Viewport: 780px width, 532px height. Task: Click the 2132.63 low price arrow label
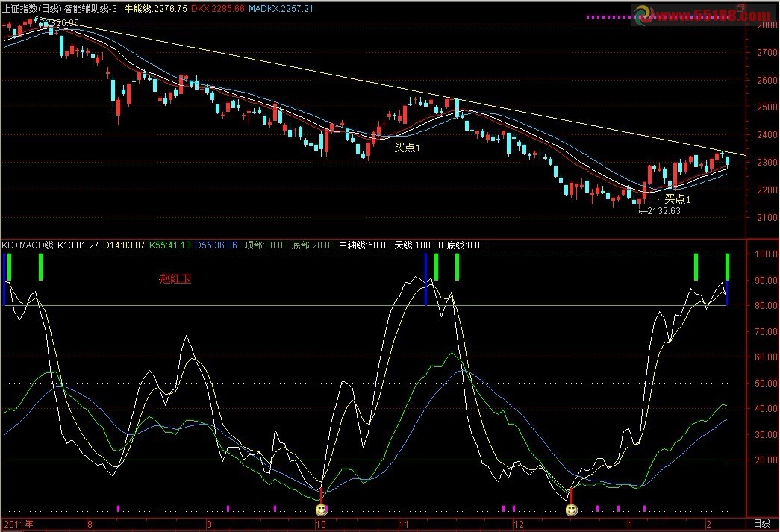click(x=659, y=211)
